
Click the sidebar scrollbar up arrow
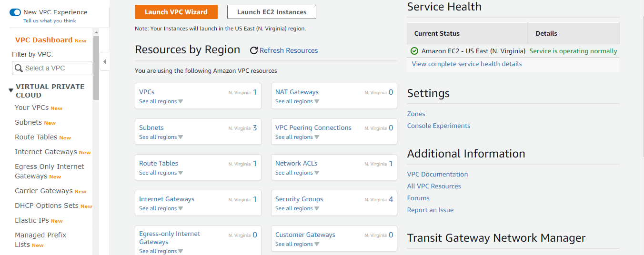point(96,32)
